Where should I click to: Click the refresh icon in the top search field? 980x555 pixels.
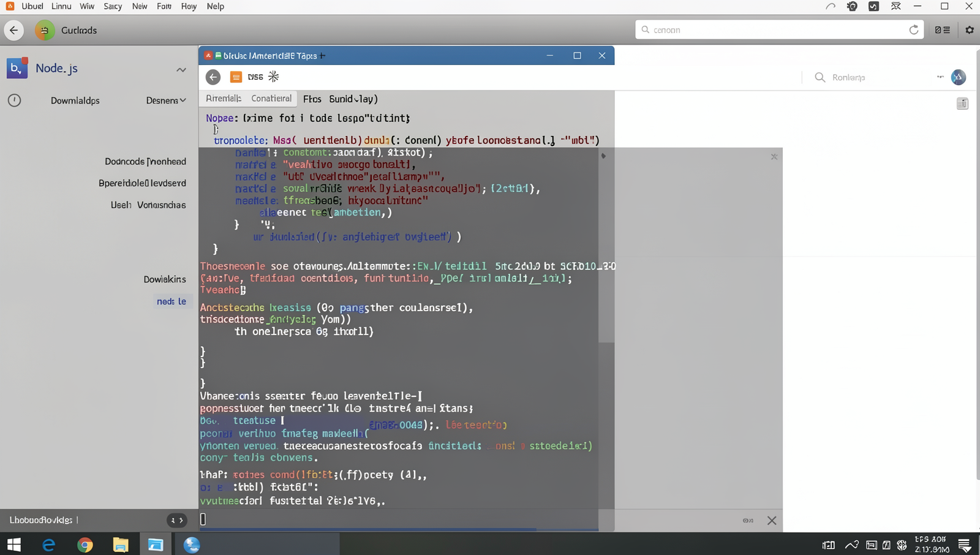point(914,29)
